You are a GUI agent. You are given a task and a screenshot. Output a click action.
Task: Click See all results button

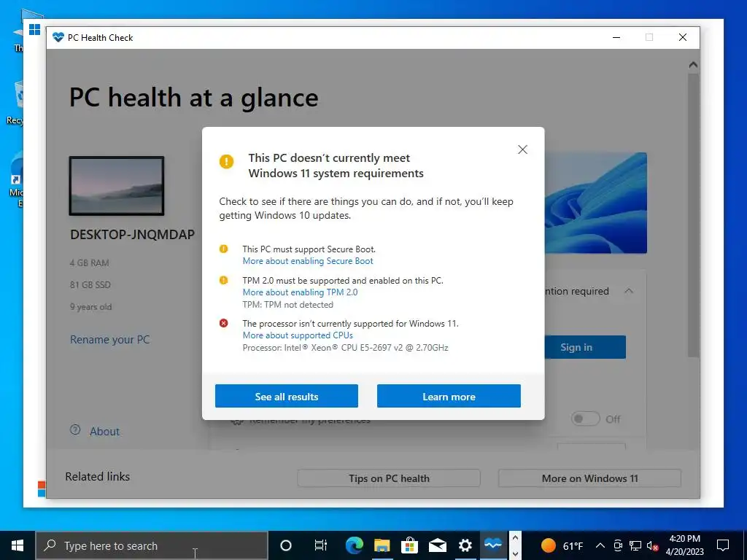(x=286, y=396)
